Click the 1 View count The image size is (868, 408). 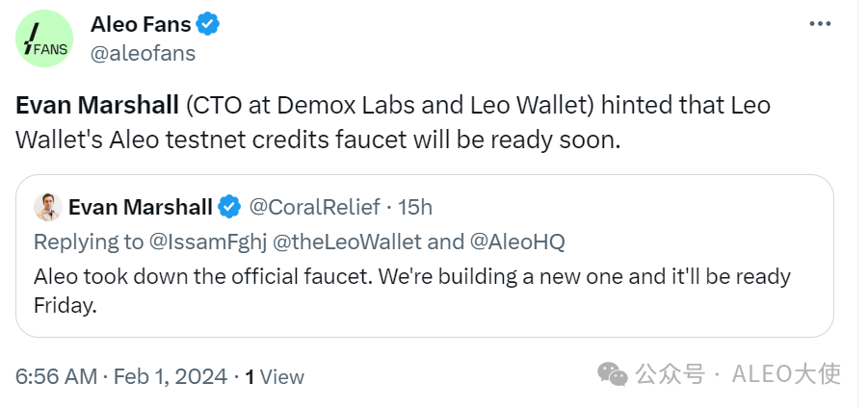click(x=275, y=376)
